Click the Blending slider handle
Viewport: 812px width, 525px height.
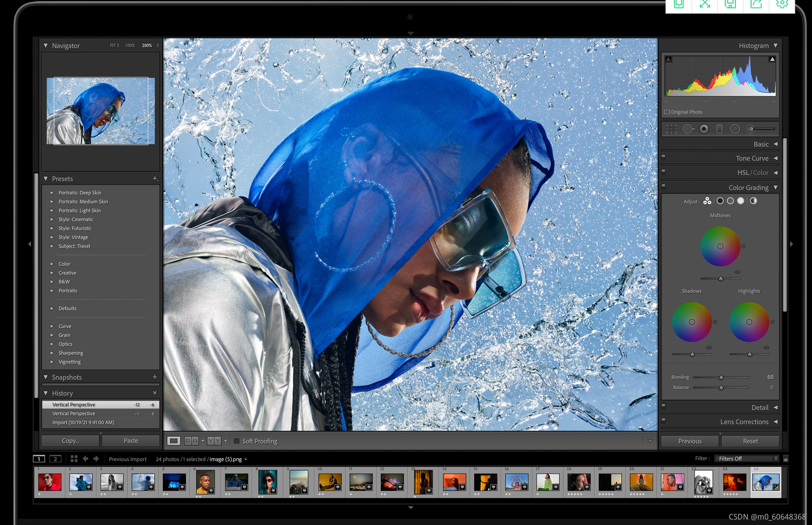[721, 377]
